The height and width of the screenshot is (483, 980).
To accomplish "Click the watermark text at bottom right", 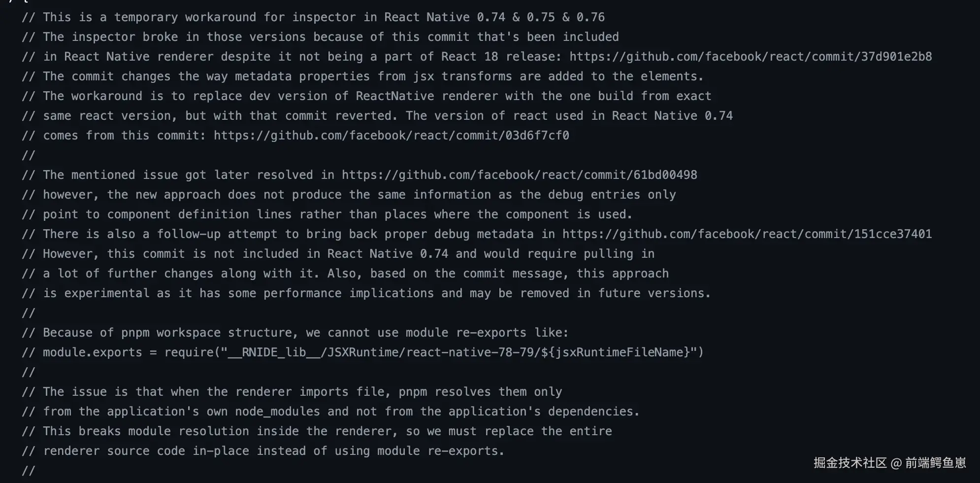I will pos(889,463).
